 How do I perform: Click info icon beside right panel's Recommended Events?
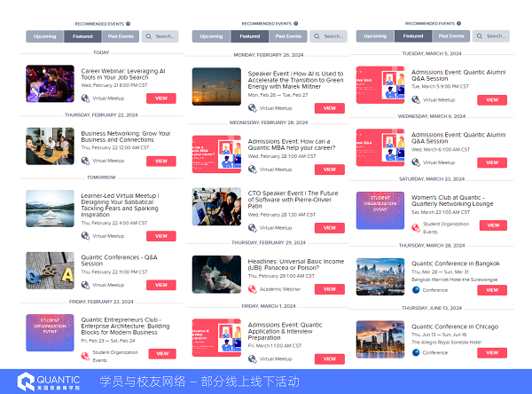(458, 23)
